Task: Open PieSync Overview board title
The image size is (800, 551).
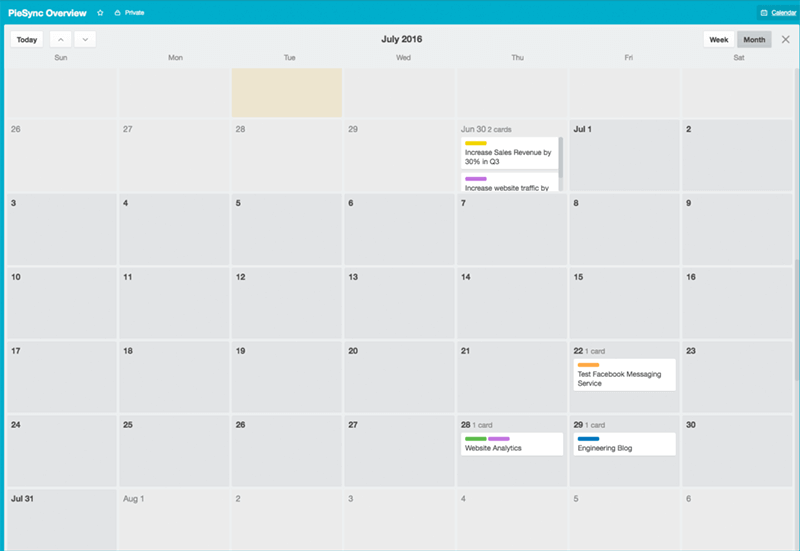Action: (x=47, y=13)
